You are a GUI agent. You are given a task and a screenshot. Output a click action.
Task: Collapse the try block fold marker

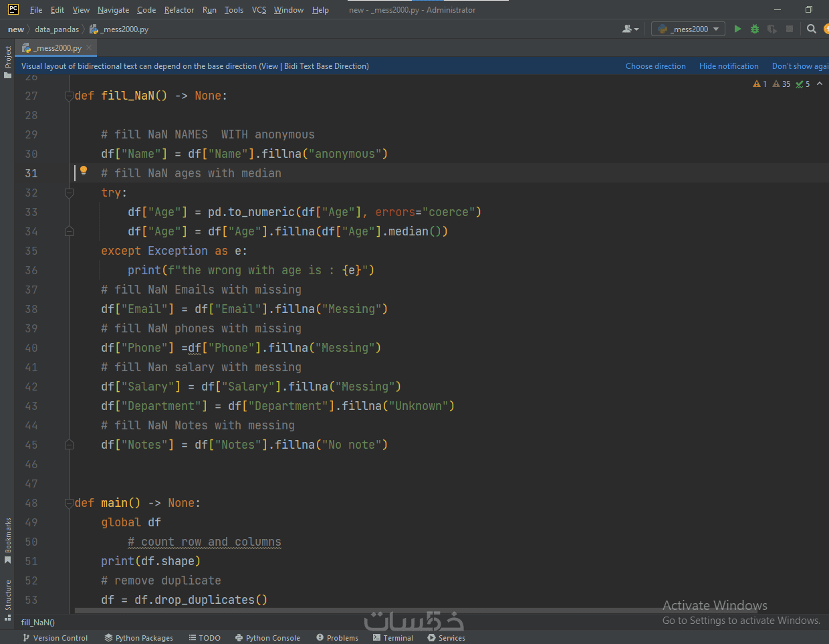tap(69, 193)
